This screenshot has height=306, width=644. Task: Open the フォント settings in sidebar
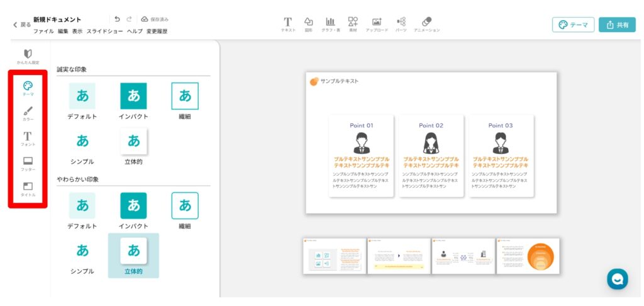(28, 139)
